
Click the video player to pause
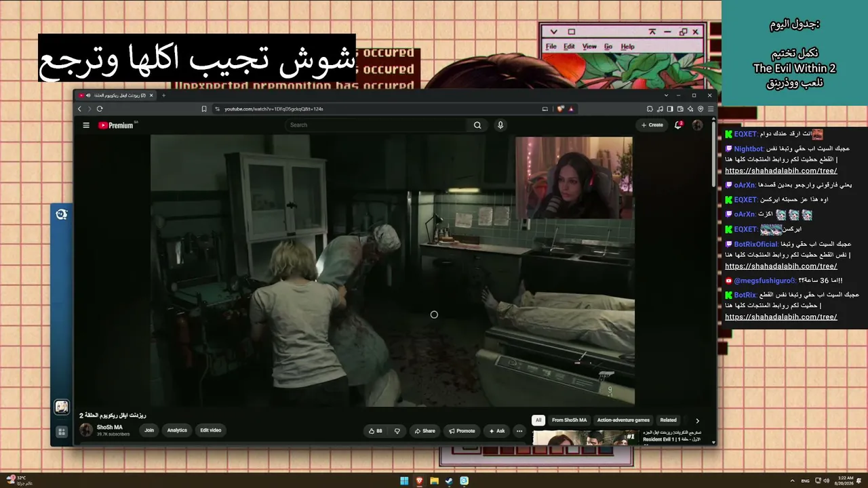click(392, 271)
